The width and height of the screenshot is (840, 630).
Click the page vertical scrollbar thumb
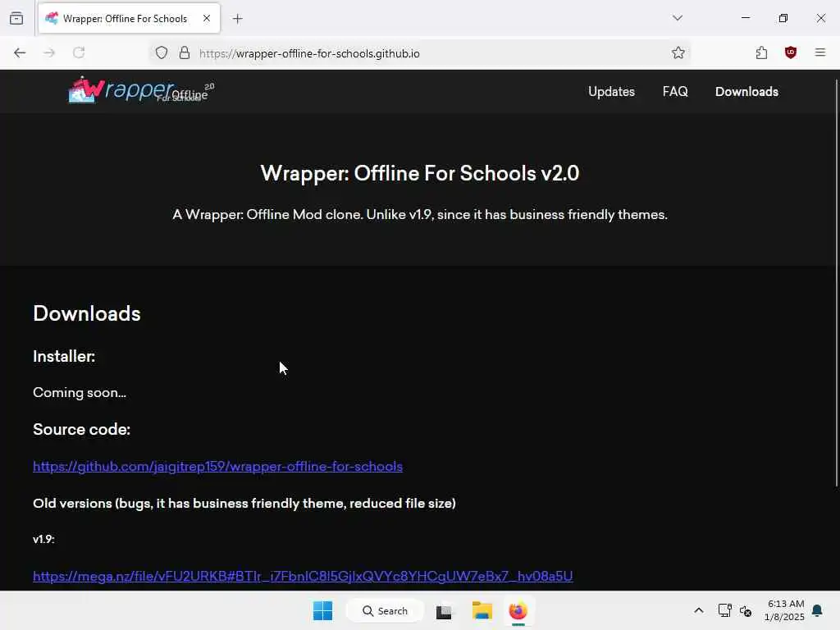click(x=836, y=283)
